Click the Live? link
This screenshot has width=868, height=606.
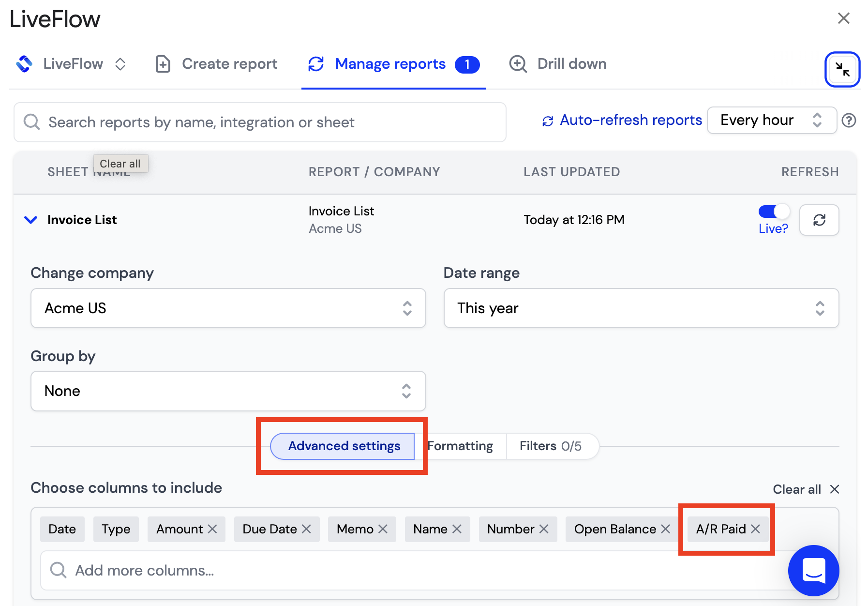[x=773, y=228]
